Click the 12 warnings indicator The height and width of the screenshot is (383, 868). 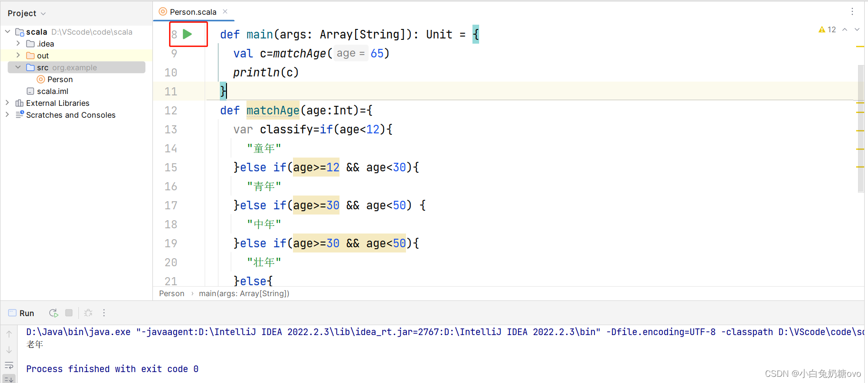[x=827, y=29]
